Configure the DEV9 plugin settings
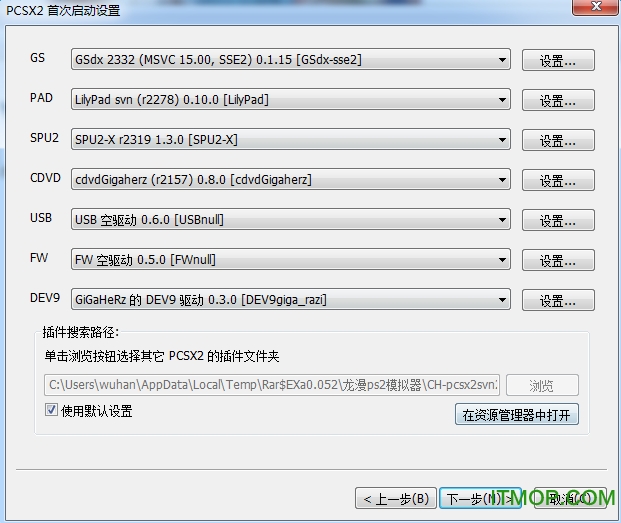621x523 pixels. [558, 300]
